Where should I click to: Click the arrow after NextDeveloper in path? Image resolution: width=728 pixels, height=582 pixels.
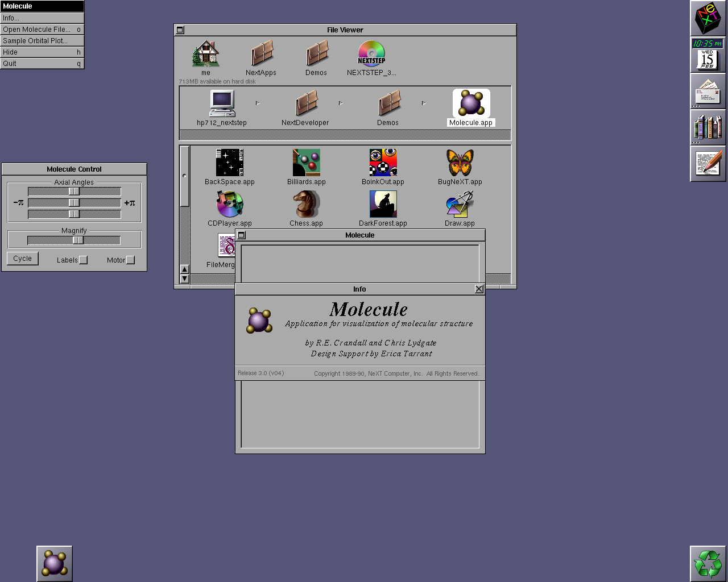pyautogui.click(x=341, y=103)
